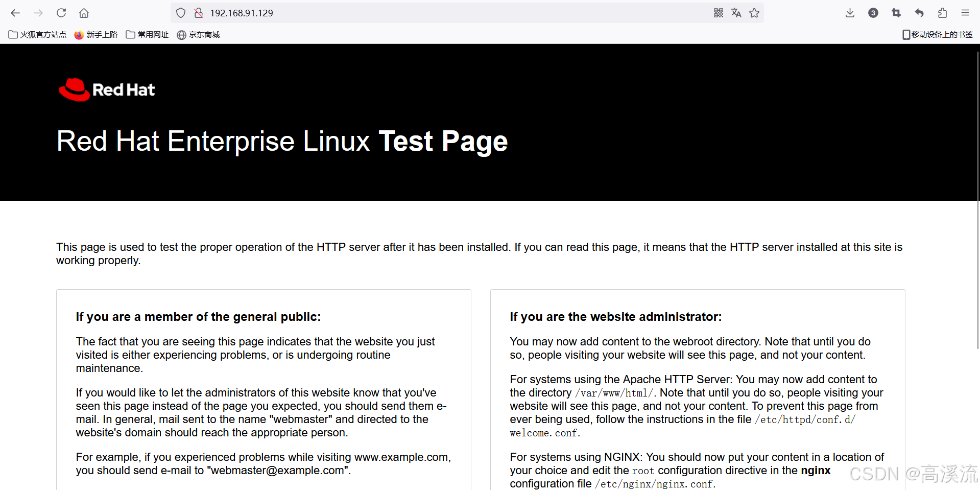
Task: Click the /var/www/html/ path text
Action: point(614,393)
